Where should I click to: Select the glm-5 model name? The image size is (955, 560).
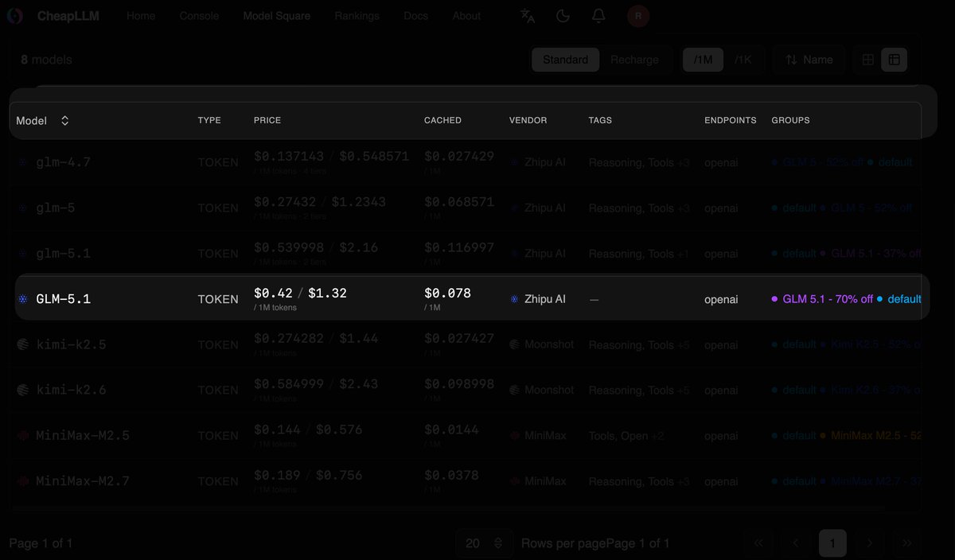(56, 208)
